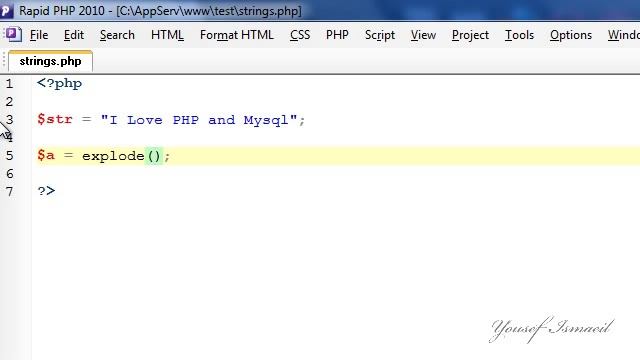Click the <?php opening tag
640x360 pixels.
point(60,84)
